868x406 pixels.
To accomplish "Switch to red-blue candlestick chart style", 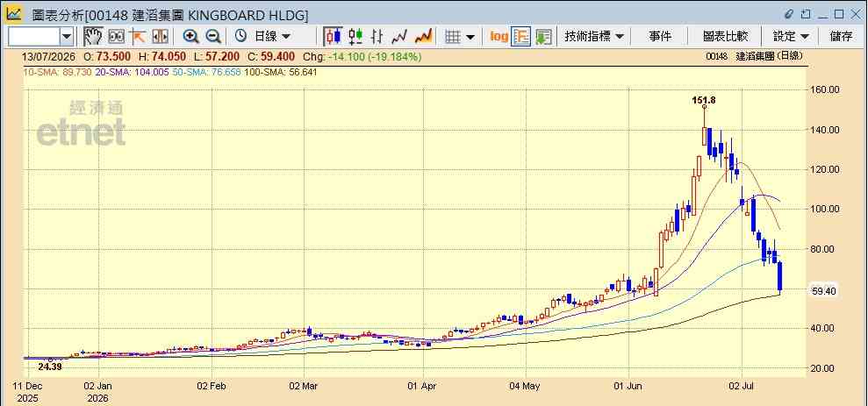I will coord(334,37).
